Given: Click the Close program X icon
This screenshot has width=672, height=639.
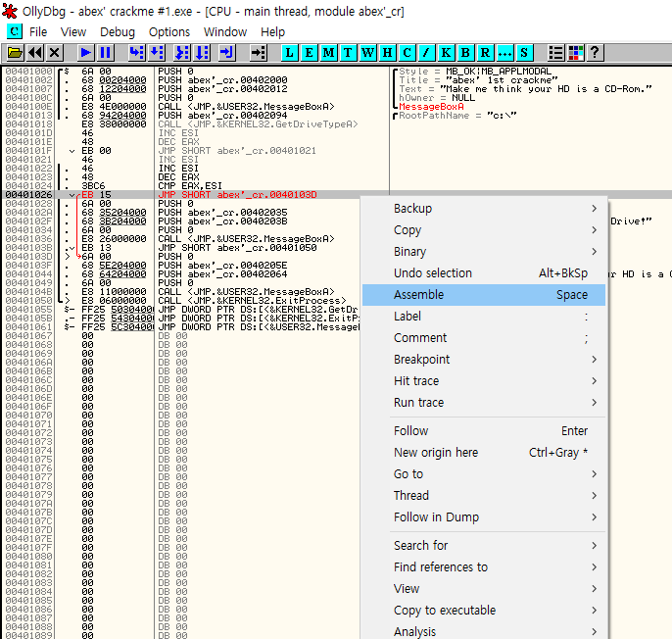Looking at the screenshot, I should point(55,53).
